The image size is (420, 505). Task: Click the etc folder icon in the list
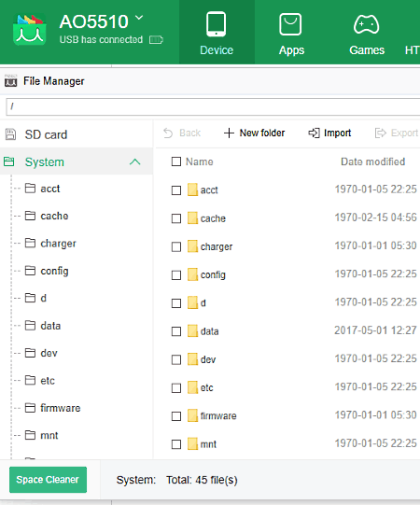(192, 387)
